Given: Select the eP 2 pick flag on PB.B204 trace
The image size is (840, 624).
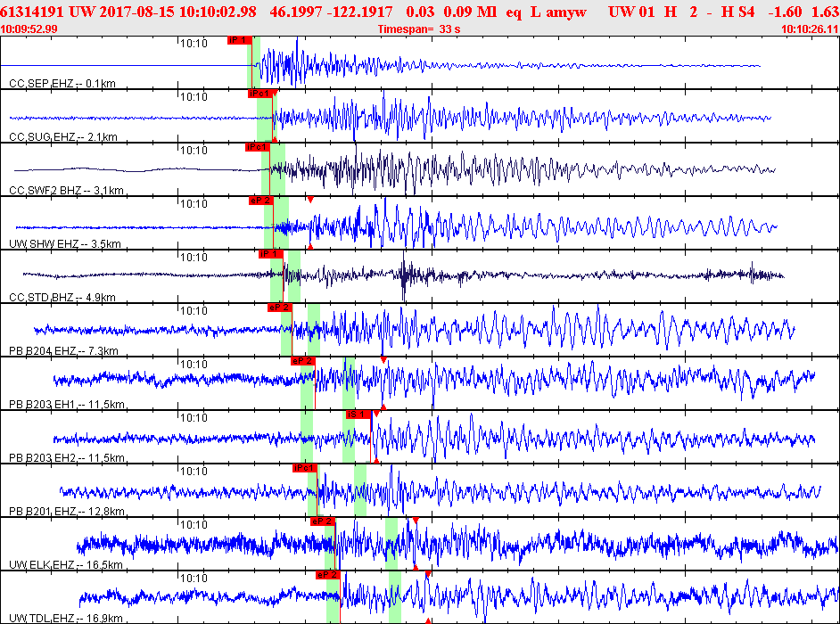Looking at the screenshot, I should point(280,308).
